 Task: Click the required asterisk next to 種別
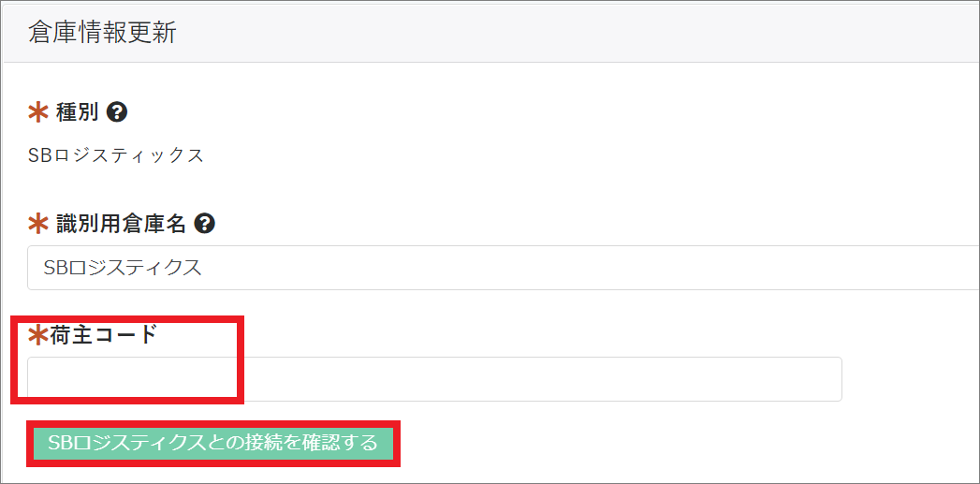38,112
